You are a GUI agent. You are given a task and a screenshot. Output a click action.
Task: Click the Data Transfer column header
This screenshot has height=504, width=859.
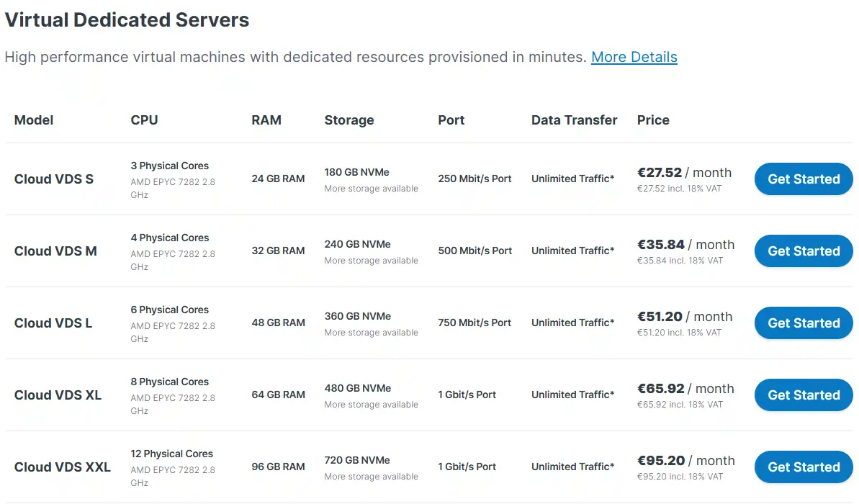(x=574, y=120)
